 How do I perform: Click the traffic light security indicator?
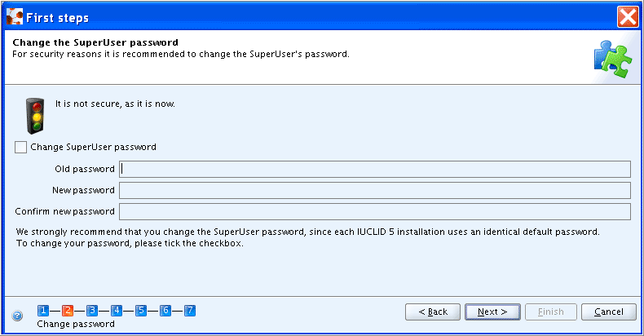[x=35, y=116]
